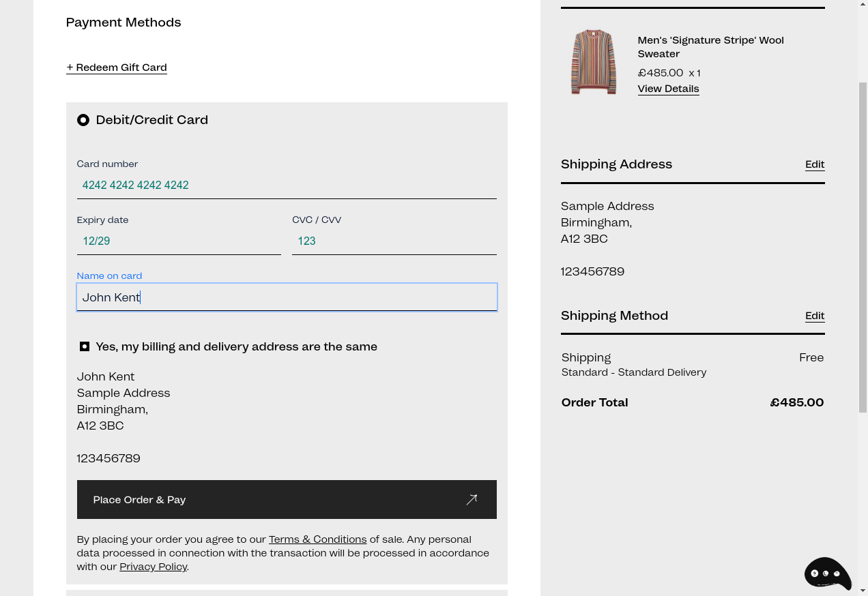Click the striped sweater product thumbnail
This screenshot has width=868, height=596.
[x=594, y=62]
